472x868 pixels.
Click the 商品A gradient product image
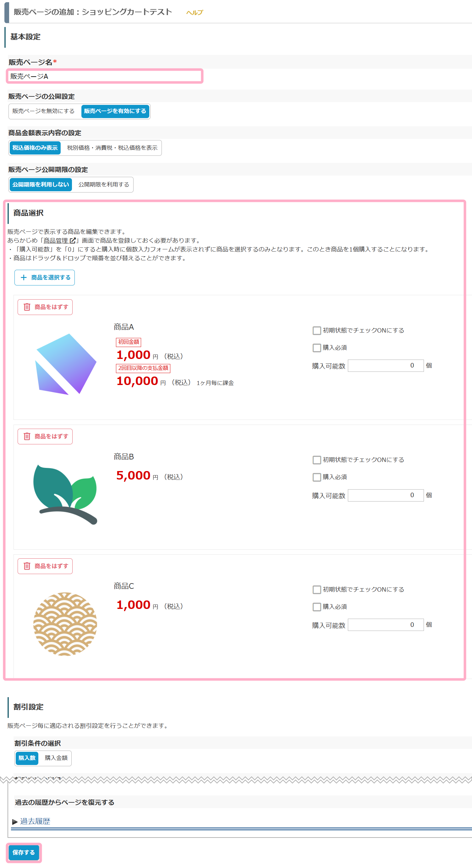point(65,364)
